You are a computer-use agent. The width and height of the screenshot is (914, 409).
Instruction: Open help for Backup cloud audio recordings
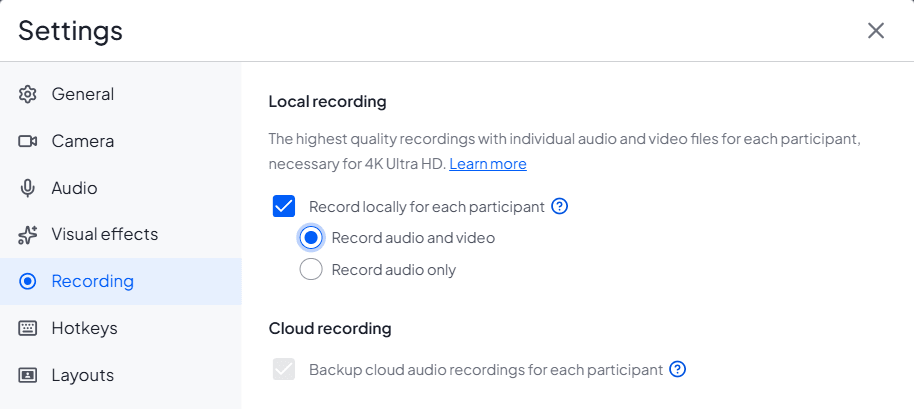tap(677, 369)
